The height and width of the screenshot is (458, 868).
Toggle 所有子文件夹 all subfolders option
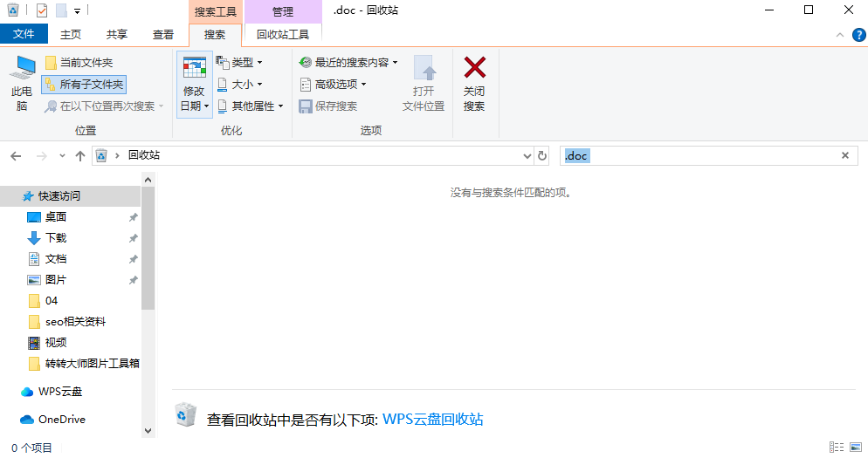click(84, 85)
